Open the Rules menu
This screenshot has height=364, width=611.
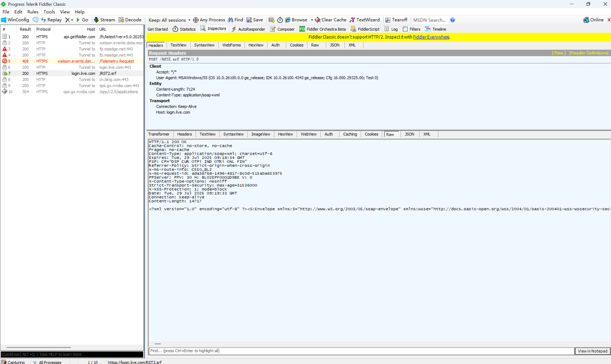click(x=33, y=12)
